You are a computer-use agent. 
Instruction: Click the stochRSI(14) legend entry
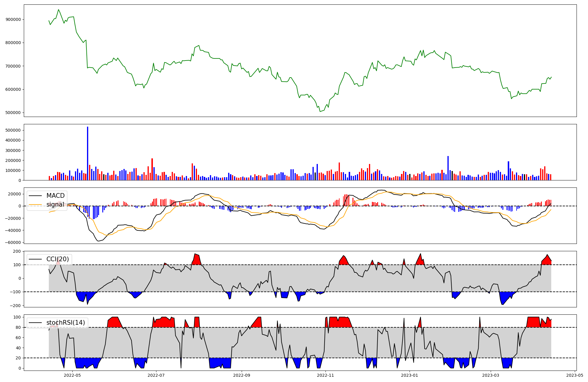point(66,323)
